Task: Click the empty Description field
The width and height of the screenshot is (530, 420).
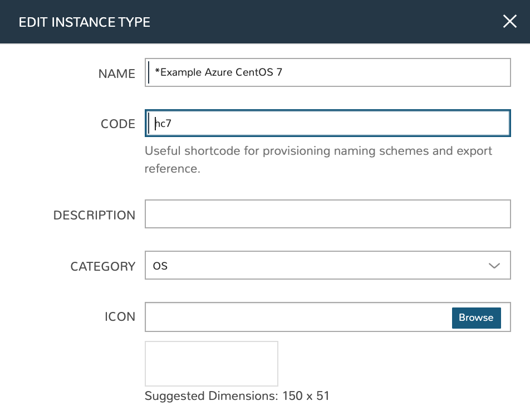Action: click(x=327, y=214)
